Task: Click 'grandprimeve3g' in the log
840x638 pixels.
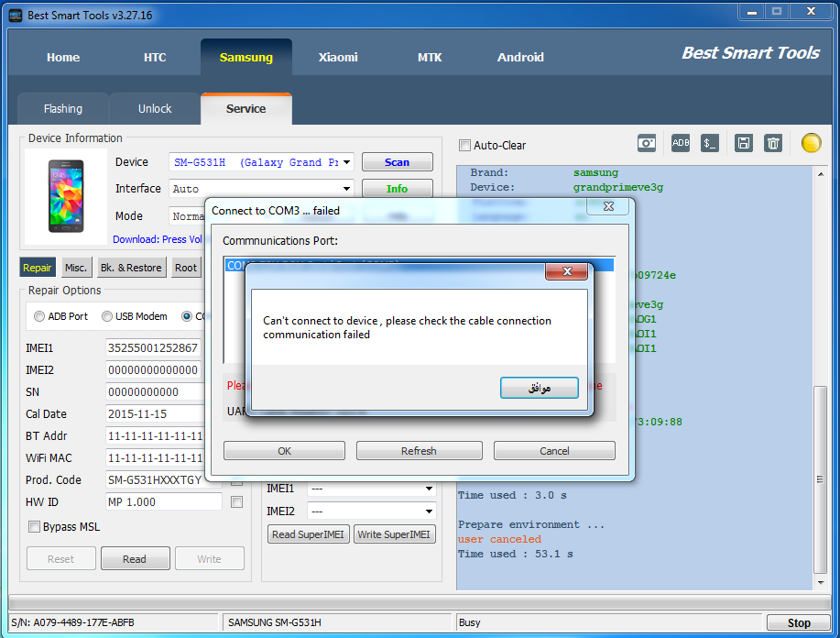Action: [x=618, y=187]
